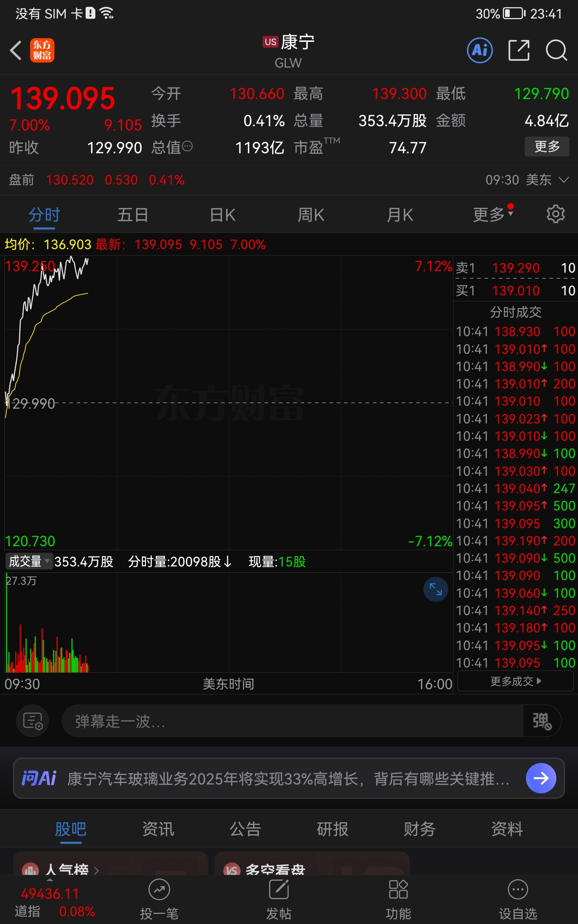Tap the 总值 info bubble icon
This screenshot has width=578, height=924.
(x=187, y=146)
